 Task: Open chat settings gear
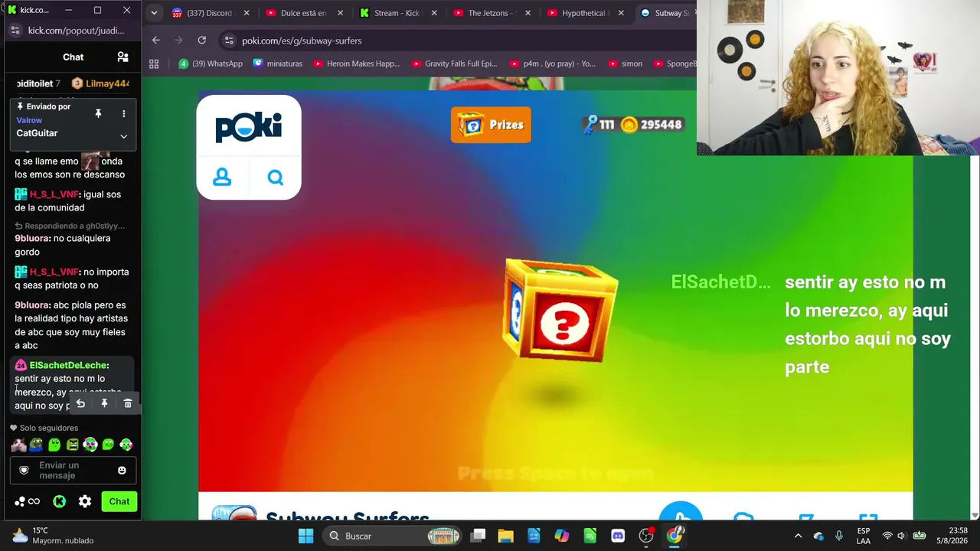click(85, 501)
